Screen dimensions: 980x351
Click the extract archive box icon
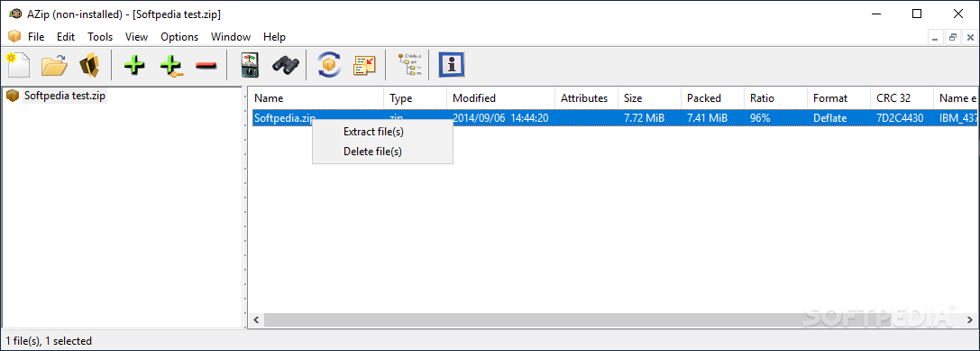89,65
